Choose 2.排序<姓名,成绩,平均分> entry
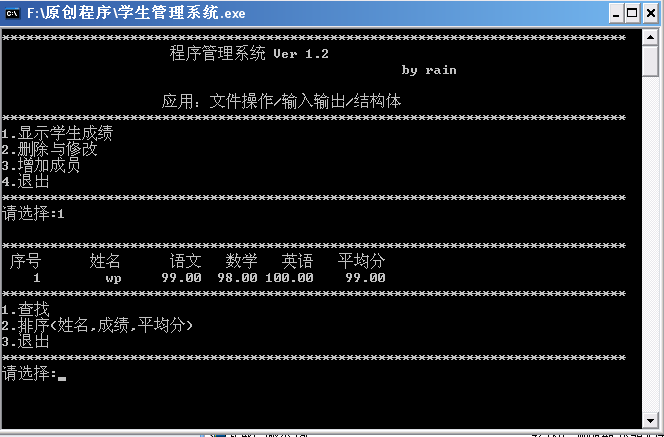Viewport: 664px width, 437px height. click(x=97, y=325)
